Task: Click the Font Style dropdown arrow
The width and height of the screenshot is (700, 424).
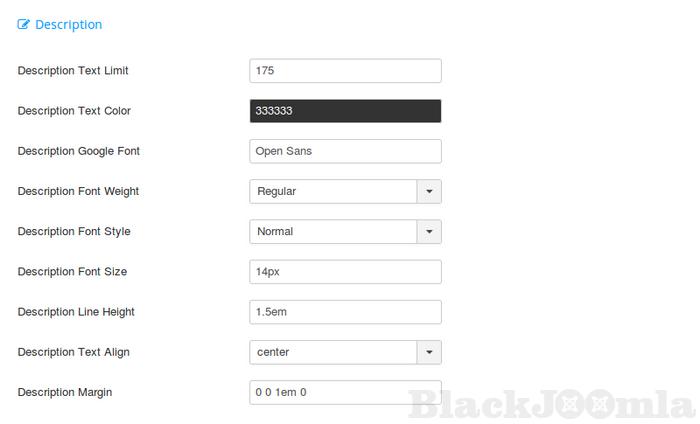Action: (x=429, y=231)
